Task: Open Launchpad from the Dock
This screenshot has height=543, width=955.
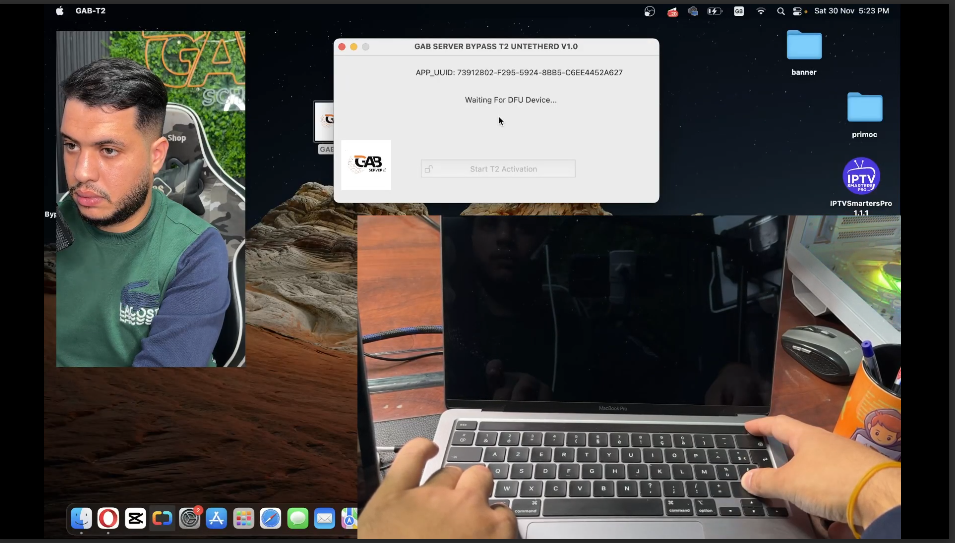Action: pyautogui.click(x=243, y=518)
